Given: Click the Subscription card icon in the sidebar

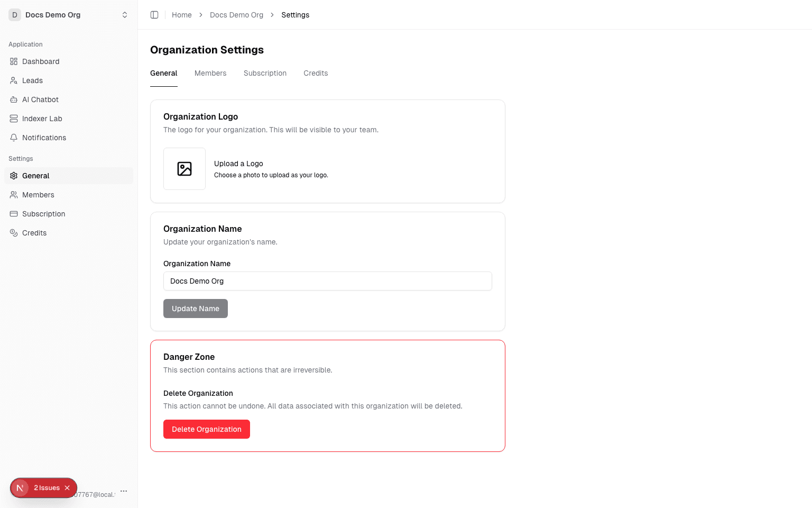Looking at the screenshot, I should pyautogui.click(x=14, y=214).
